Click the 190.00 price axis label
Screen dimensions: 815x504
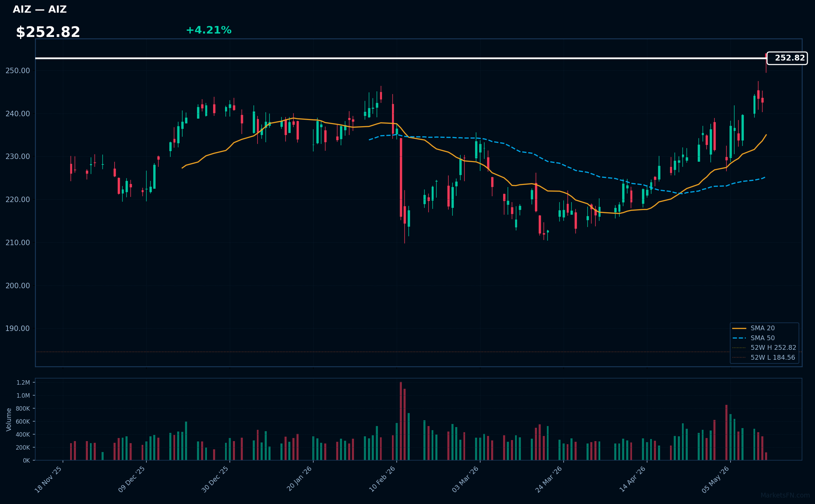(18, 329)
